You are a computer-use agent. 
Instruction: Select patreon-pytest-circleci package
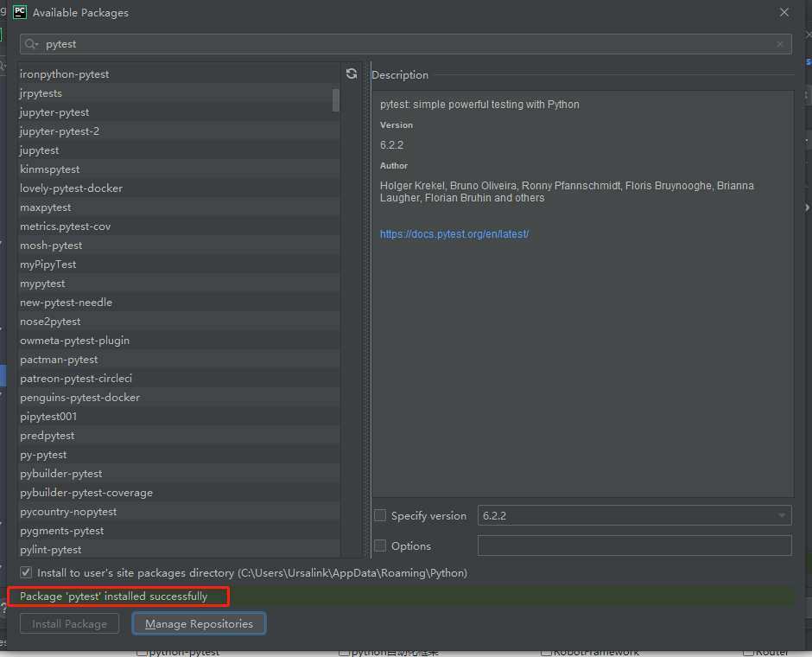(179, 379)
